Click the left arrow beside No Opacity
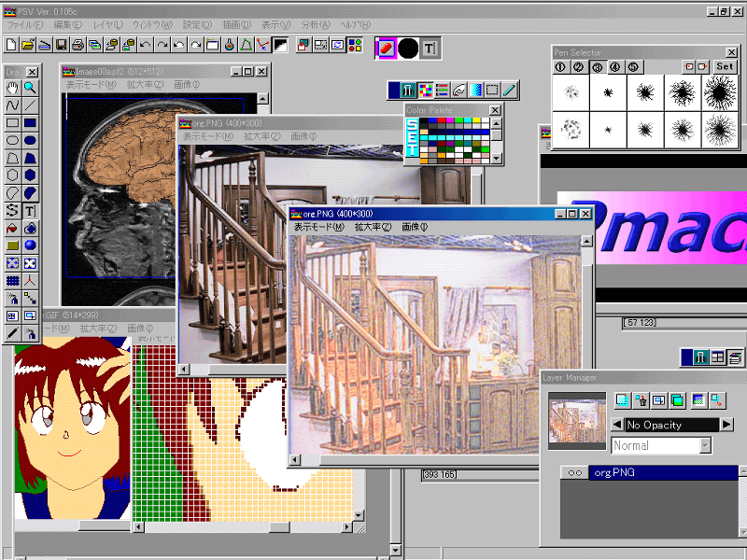This screenshot has height=560, width=747. tap(617, 425)
